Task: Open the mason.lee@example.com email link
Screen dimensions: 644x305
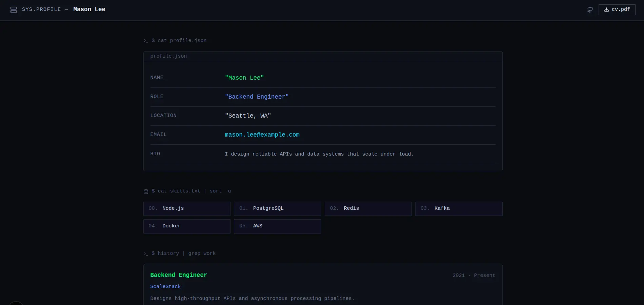Action: [x=262, y=135]
